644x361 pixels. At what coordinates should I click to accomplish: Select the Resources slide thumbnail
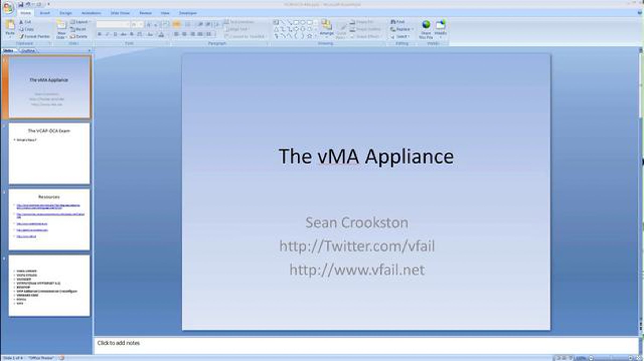click(49, 220)
